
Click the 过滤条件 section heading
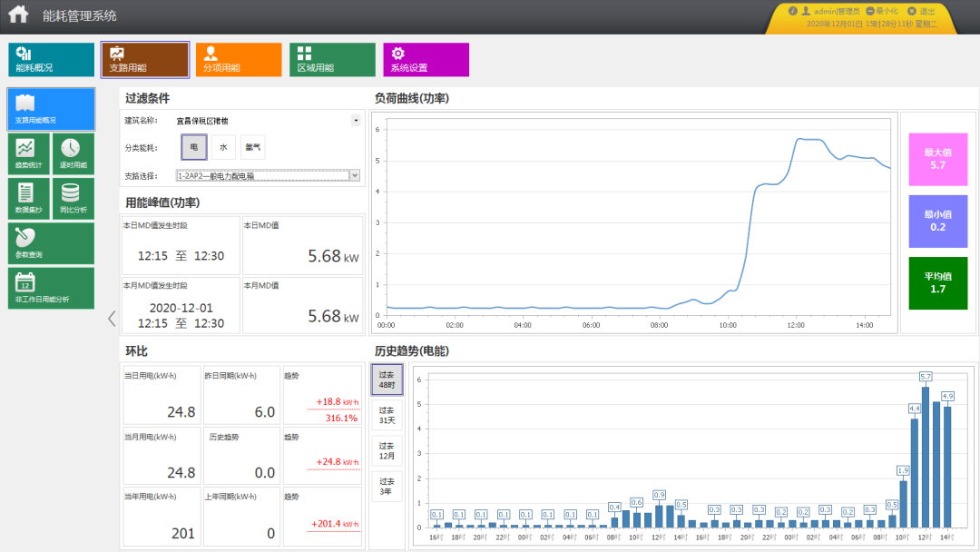(147, 98)
